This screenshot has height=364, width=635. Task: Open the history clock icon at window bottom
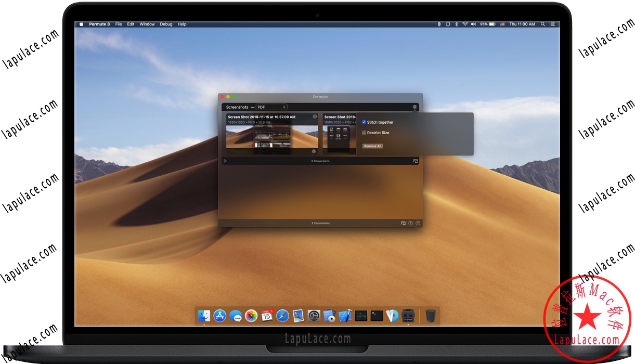tap(410, 223)
